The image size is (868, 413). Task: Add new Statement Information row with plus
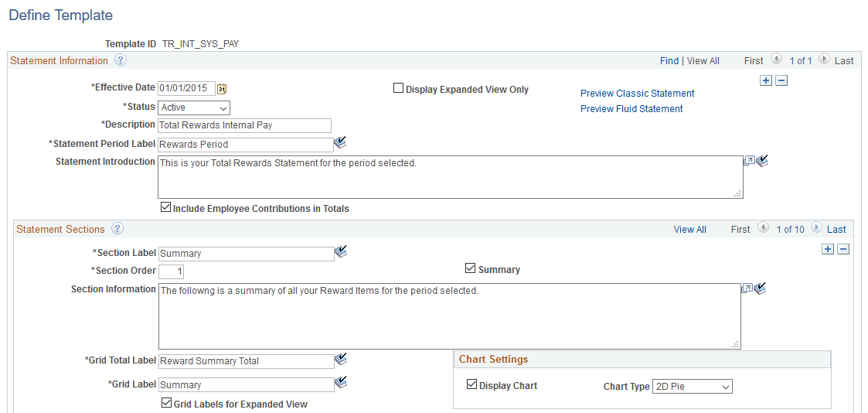coord(765,80)
